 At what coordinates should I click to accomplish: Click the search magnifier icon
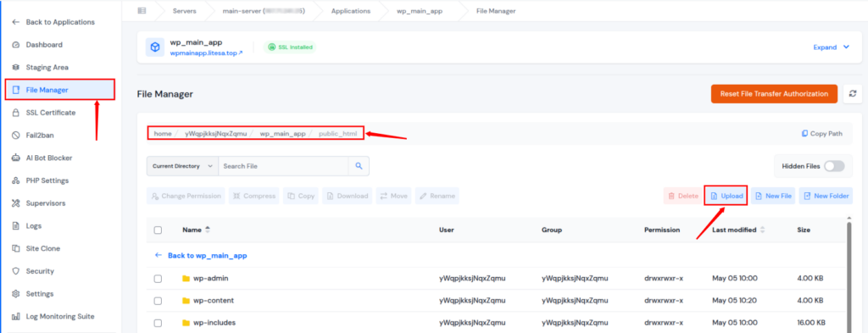point(359,166)
